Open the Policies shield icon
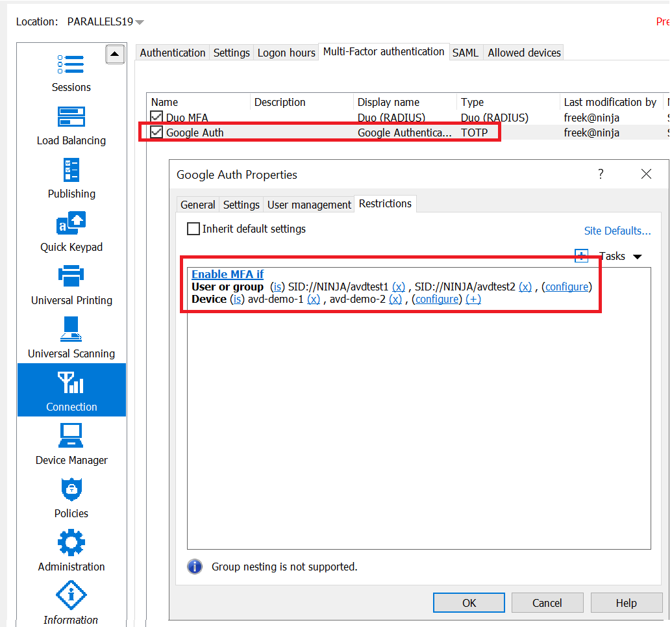This screenshot has width=672, height=627. (71, 489)
